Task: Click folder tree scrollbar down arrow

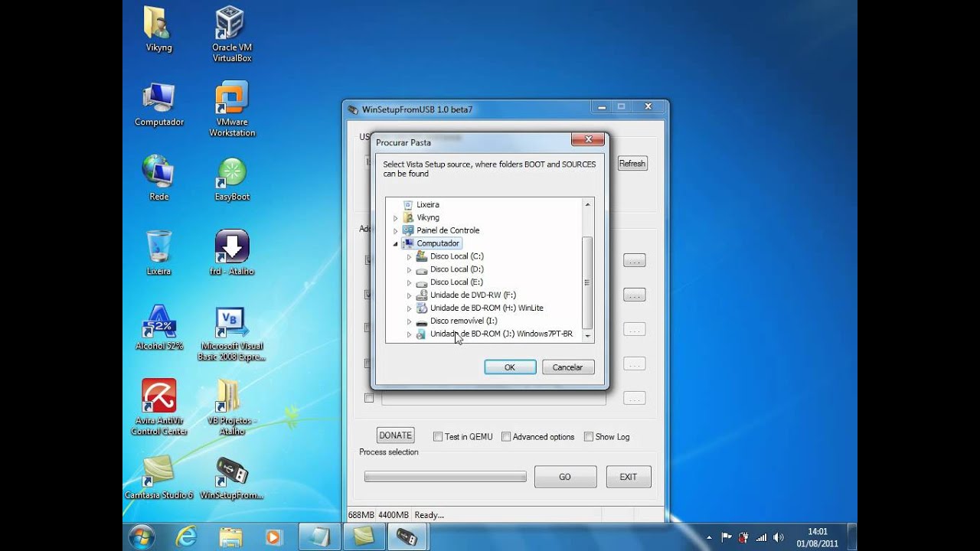Action: click(588, 336)
